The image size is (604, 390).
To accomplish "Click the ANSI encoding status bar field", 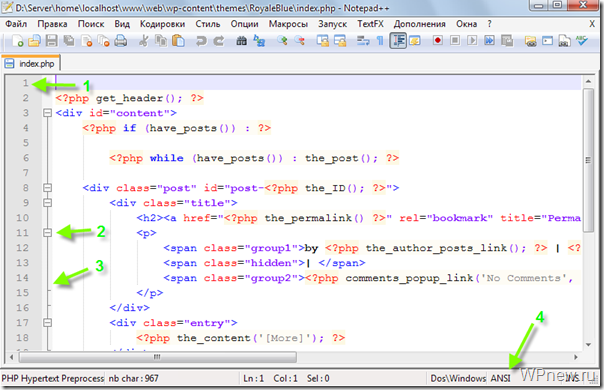I will click(500, 378).
